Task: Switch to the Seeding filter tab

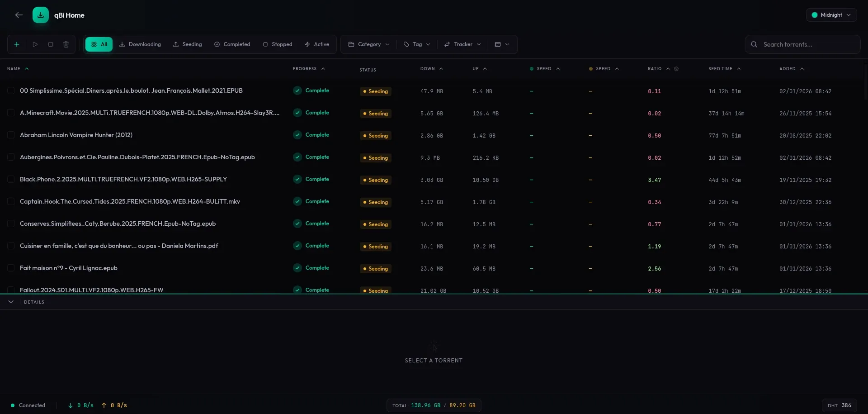Action: (x=187, y=44)
